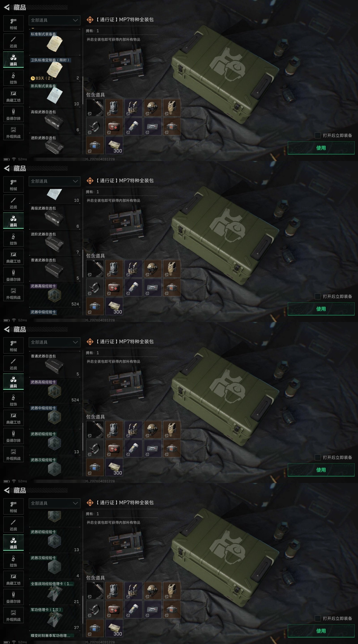Expand 全部道具 dropdown above 标准制式装备券
The width and height of the screenshot is (358, 644).
(55, 20)
